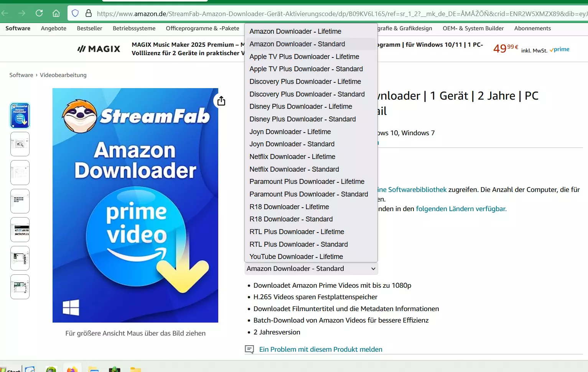Show first product thumbnail (box cover)
Viewport: 588px width, 372px height.
click(20, 116)
